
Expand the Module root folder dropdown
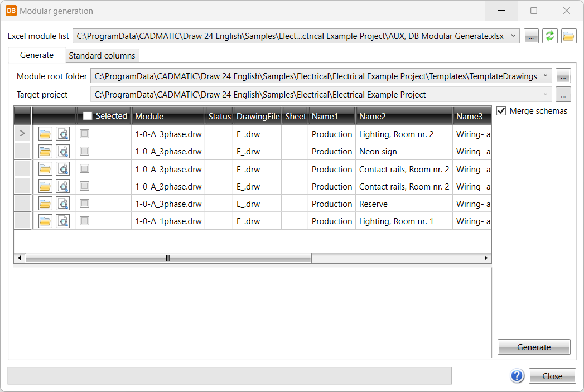(x=546, y=76)
